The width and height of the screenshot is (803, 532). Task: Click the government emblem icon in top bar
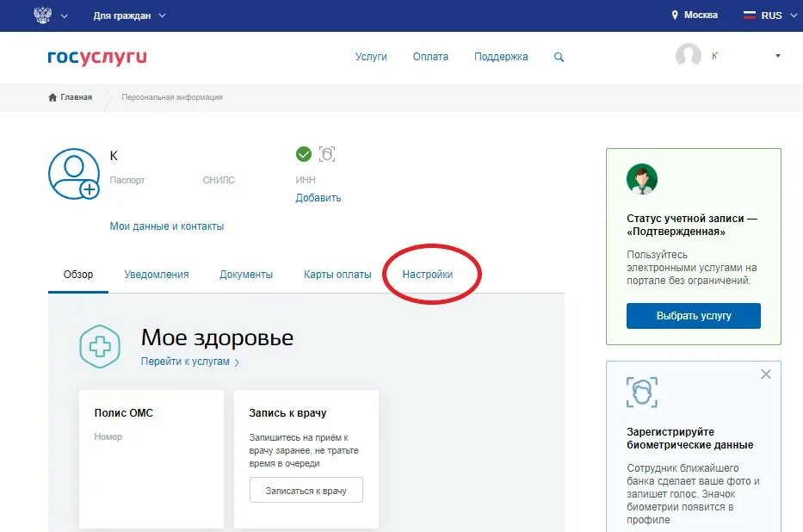click(x=42, y=15)
